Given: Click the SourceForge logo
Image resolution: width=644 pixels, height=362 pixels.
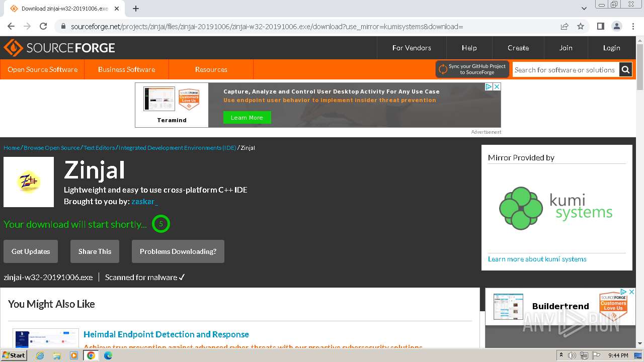Looking at the screenshot, I should click(x=59, y=48).
